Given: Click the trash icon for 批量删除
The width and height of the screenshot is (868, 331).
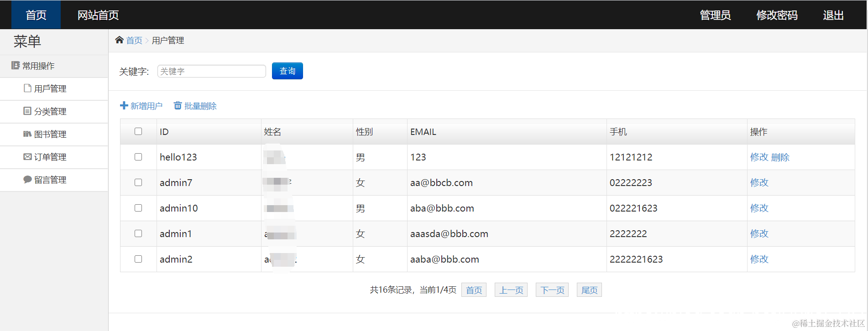Looking at the screenshot, I should 178,106.
